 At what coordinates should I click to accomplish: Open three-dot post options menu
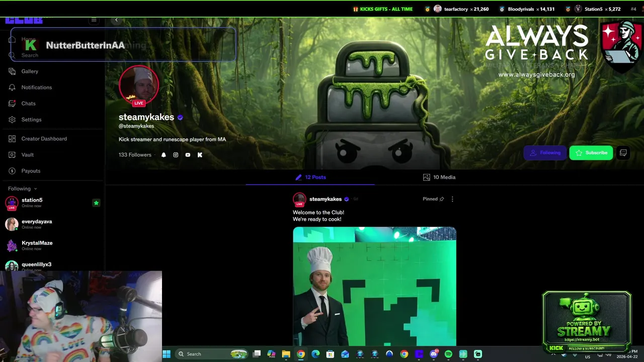pyautogui.click(x=452, y=199)
